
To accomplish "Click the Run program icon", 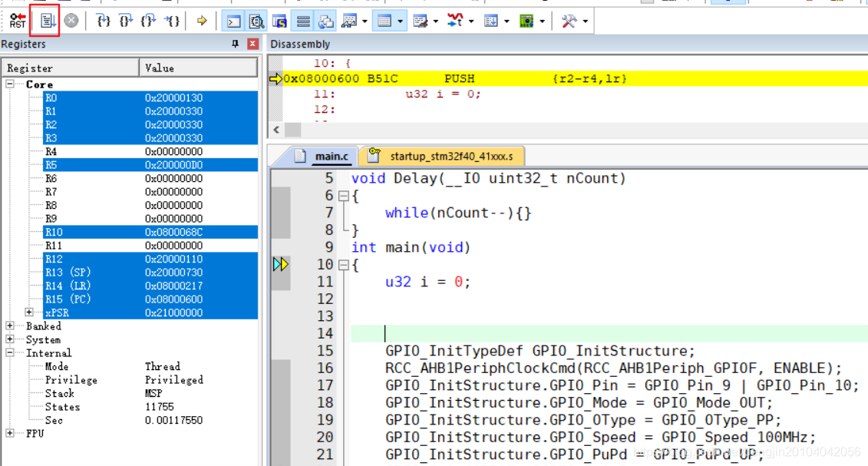I will coord(47,21).
